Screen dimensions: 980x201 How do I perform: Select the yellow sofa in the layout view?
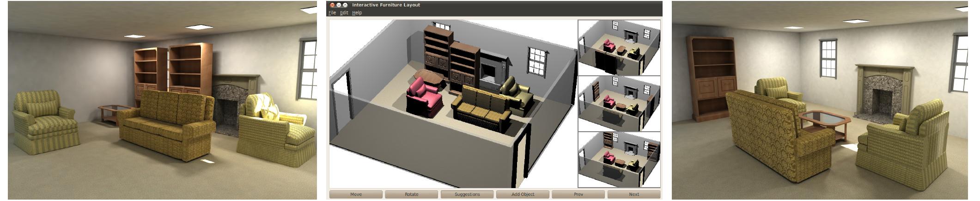482,109
